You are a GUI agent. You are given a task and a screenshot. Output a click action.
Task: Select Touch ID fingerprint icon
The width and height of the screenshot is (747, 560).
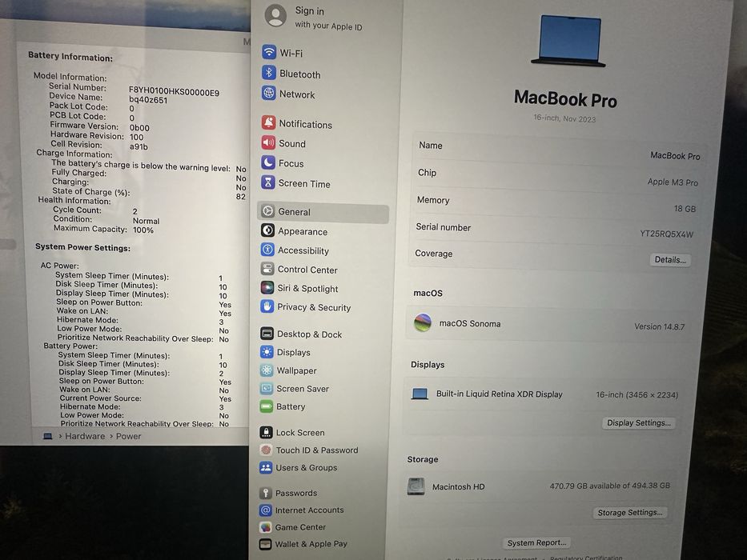click(x=266, y=450)
